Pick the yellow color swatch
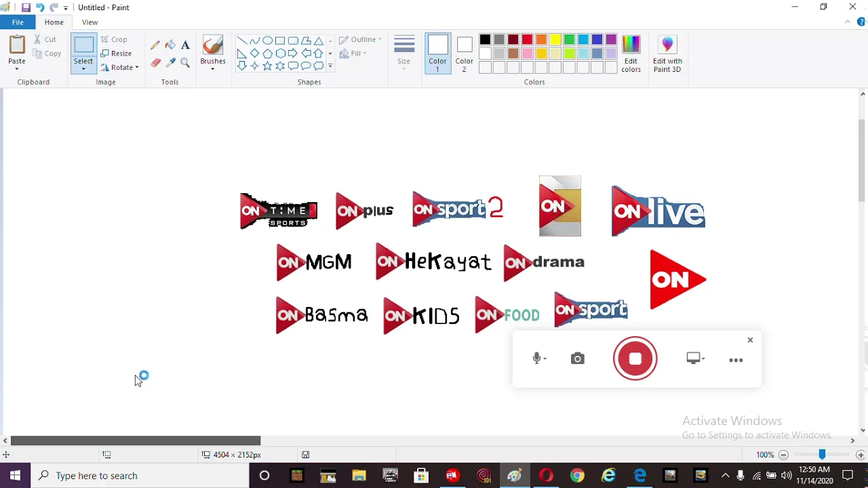 click(555, 40)
